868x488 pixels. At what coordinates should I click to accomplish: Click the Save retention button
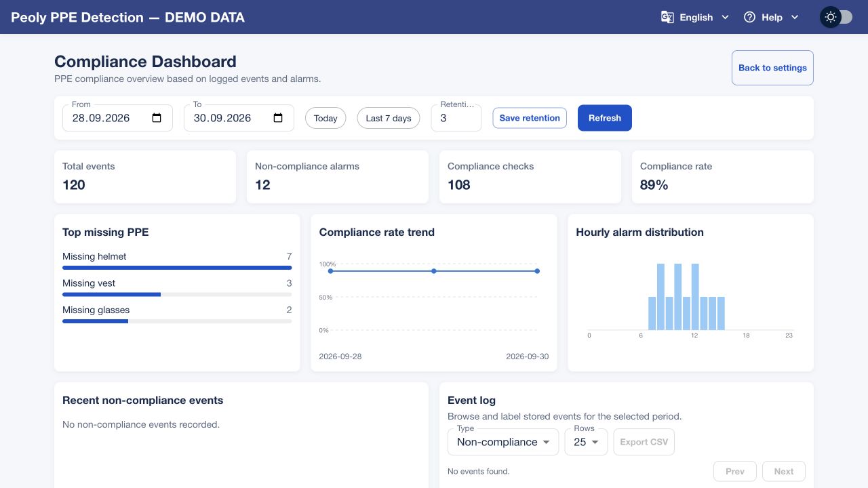[530, 118]
